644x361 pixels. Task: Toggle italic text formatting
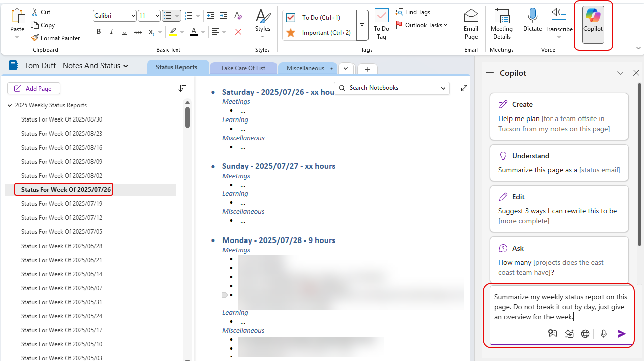(x=111, y=32)
